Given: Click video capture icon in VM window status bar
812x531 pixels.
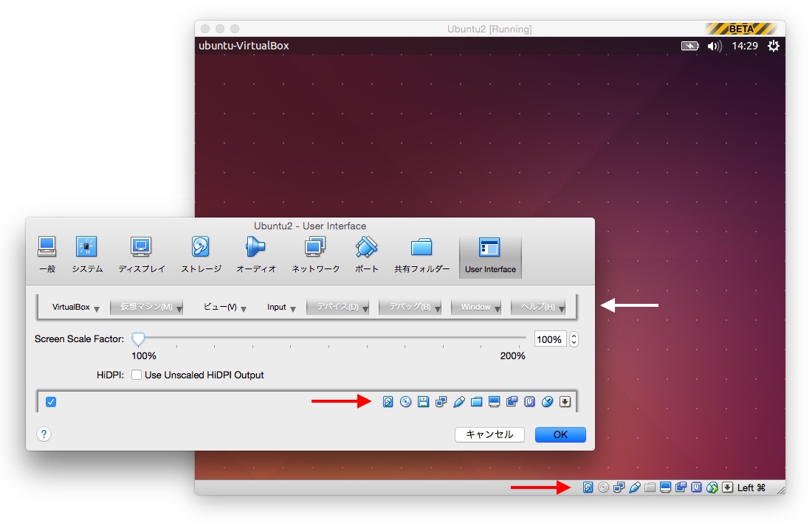Looking at the screenshot, I should click(x=681, y=487).
